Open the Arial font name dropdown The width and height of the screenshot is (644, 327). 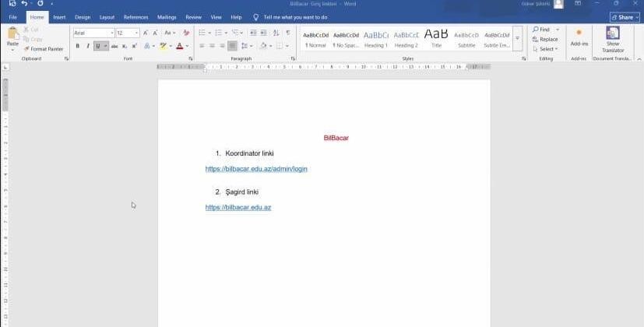click(x=112, y=33)
